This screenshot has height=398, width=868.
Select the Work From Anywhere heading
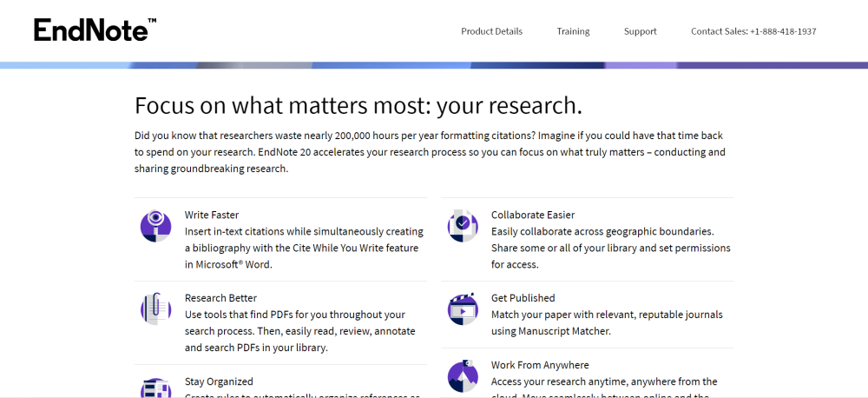tap(540, 365)
